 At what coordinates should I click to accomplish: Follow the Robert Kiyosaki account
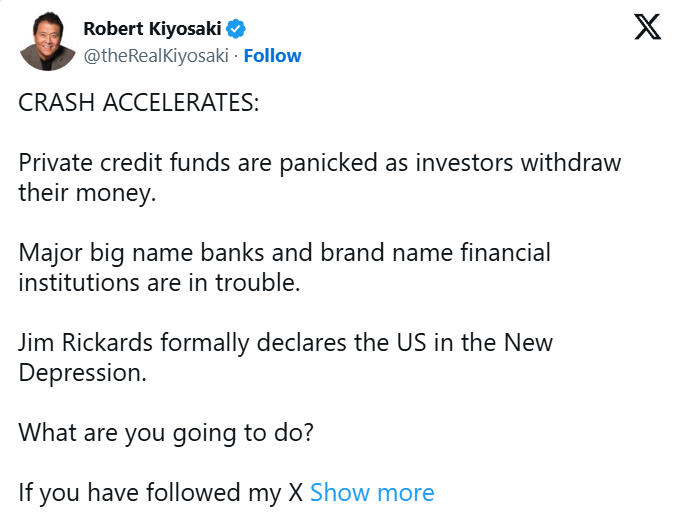272,56
